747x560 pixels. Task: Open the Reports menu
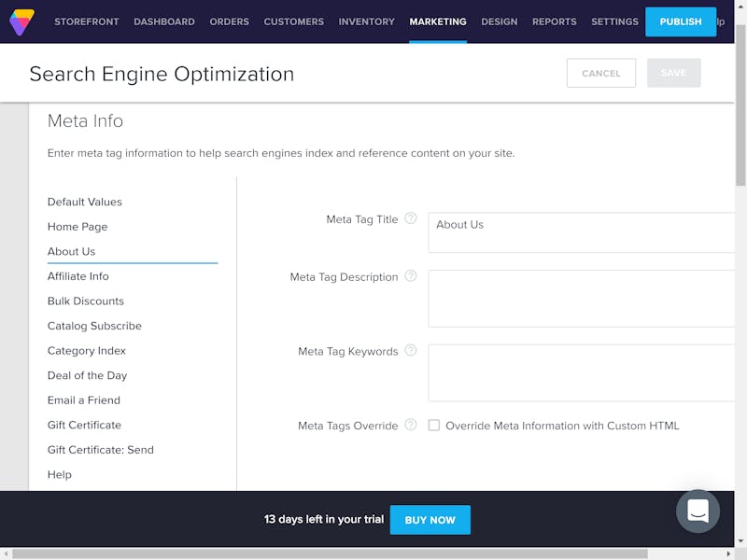[554, 21]
